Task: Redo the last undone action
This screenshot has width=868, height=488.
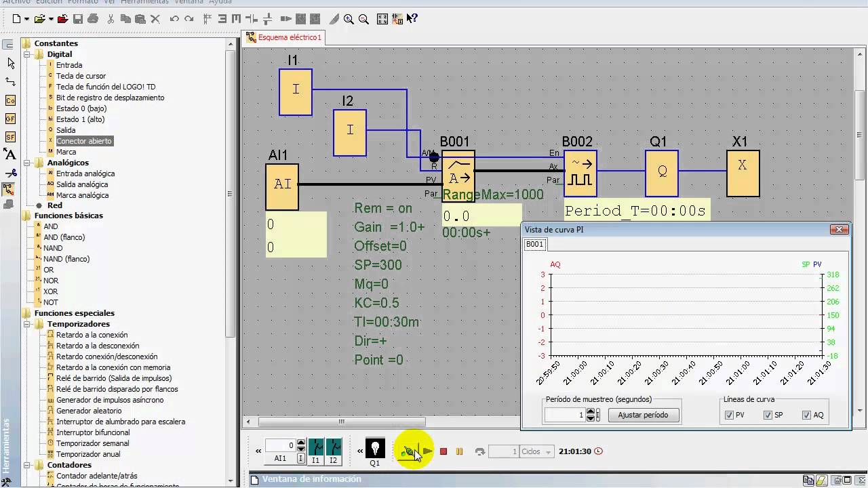Action: click(x=189, y=19)
